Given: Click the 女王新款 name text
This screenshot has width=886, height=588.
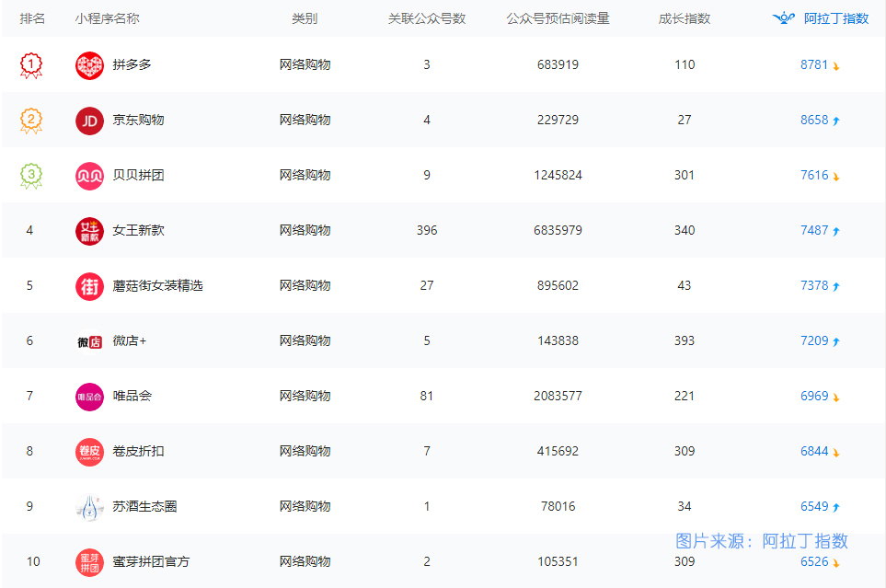Looking at the screenshot, I should pos(138,230).
